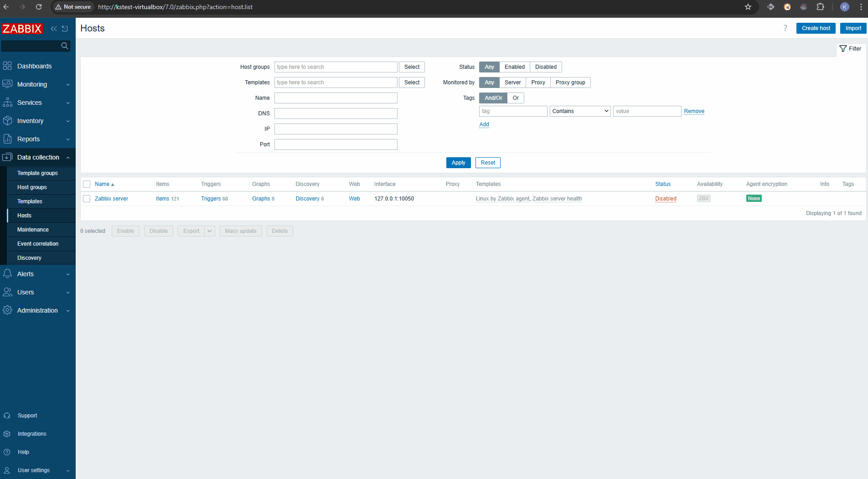This screenshot has height=479, width=868.
Task: Click the Create host button
Action: click(x=816, y=28)
